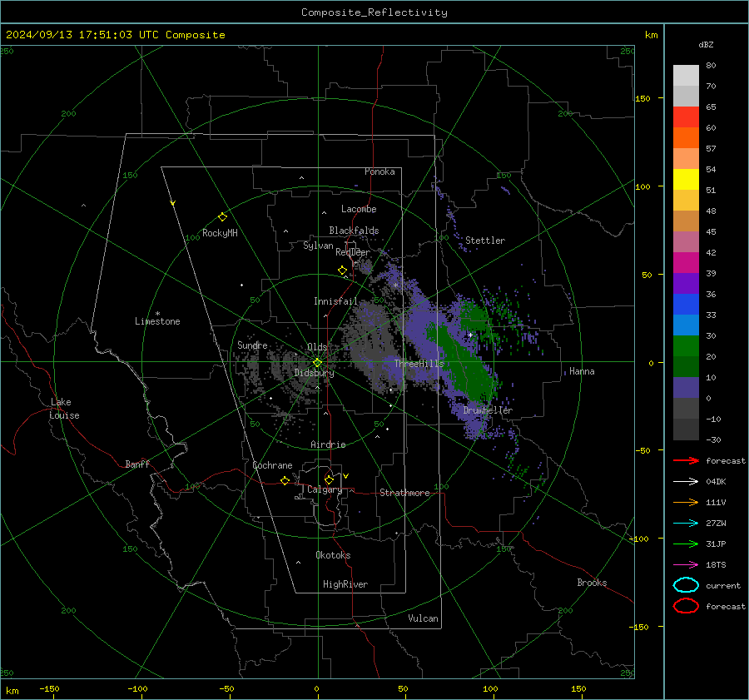Click the RedDeer city label
The height and width of the screenshot is (700, 749).
point(353,252)
